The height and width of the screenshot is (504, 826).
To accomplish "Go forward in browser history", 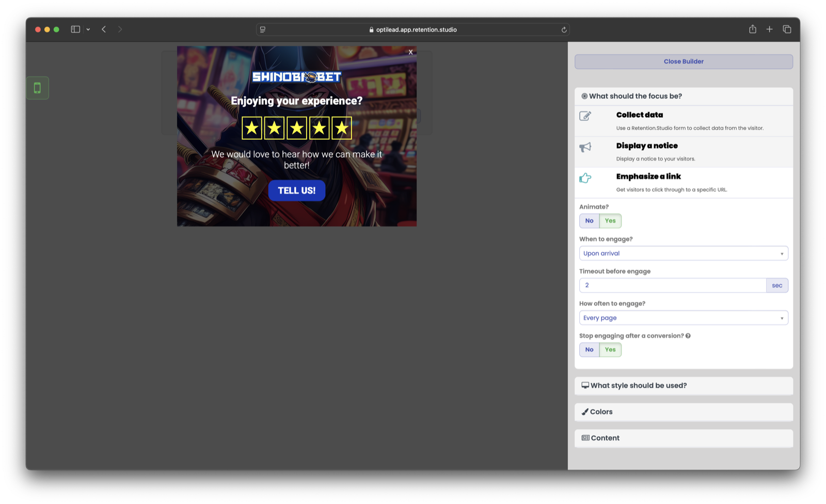I will (x=120, y=29).
